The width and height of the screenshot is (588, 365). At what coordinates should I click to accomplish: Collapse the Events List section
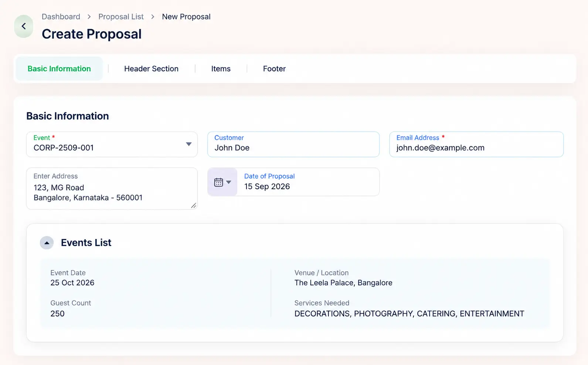coord(47,243)
